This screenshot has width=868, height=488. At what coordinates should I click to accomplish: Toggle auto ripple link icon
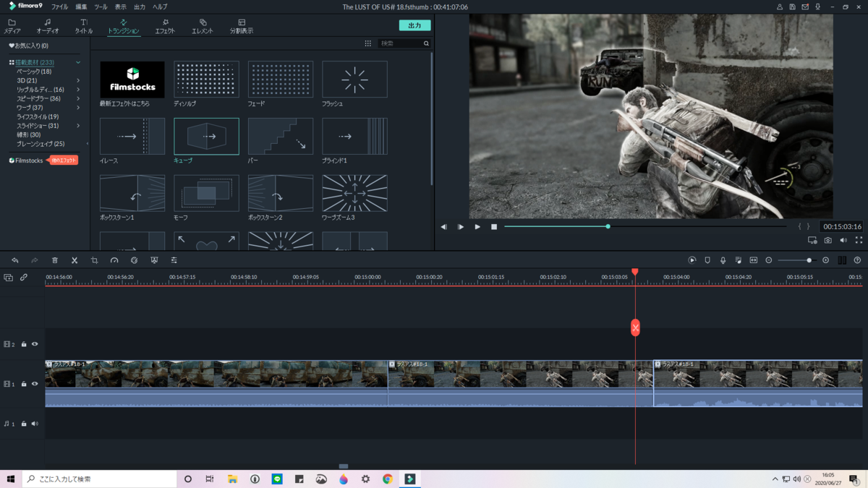pyautogui.click(x=24, y=278)
